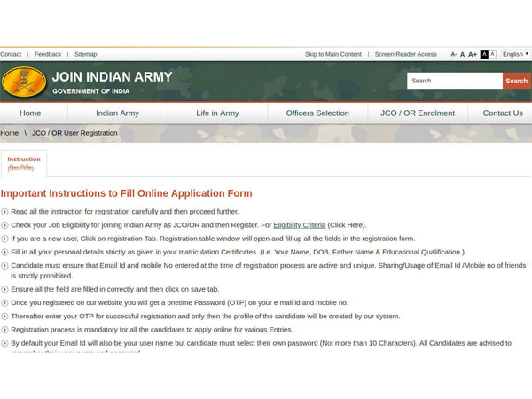Select the Instruction tab
Screen dimensions: 532x399
pyautogui.click(x=24, y=163)
